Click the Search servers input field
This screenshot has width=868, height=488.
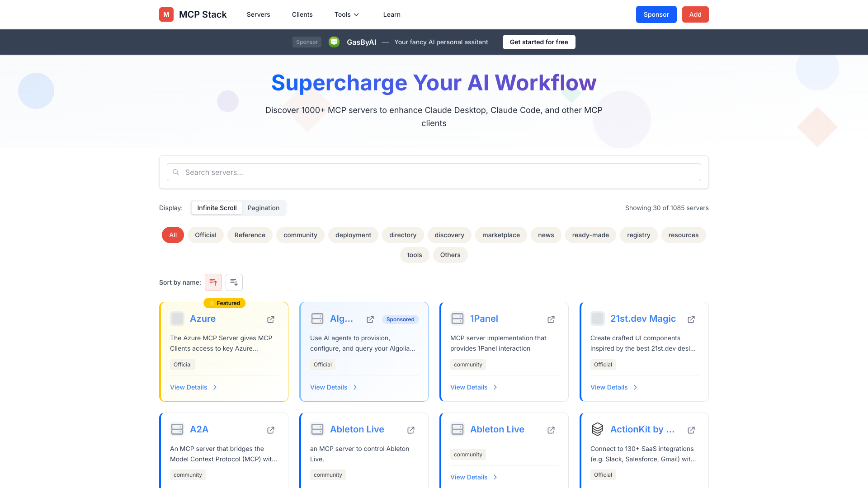click(x=434, y=172)
